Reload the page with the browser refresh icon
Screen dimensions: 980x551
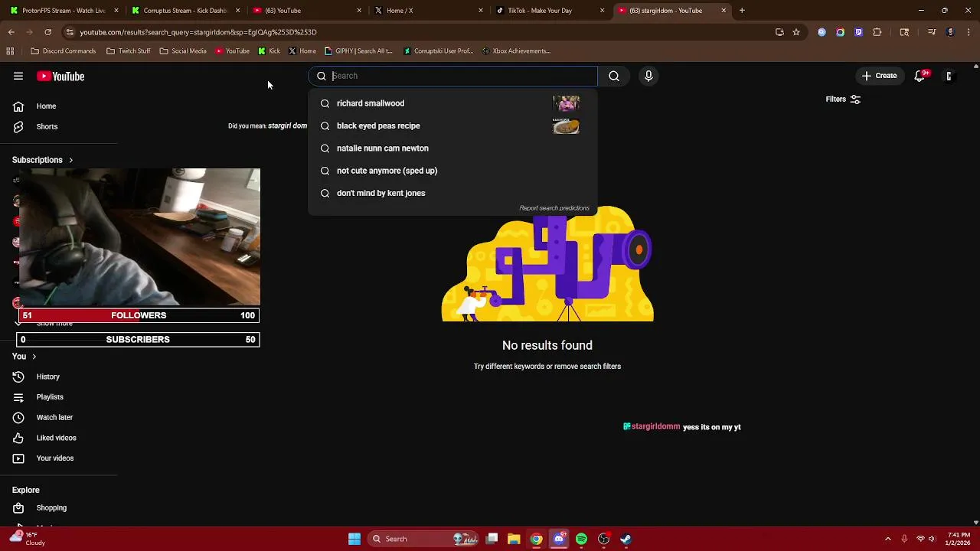pyautogui.click(x=47, y=32)
